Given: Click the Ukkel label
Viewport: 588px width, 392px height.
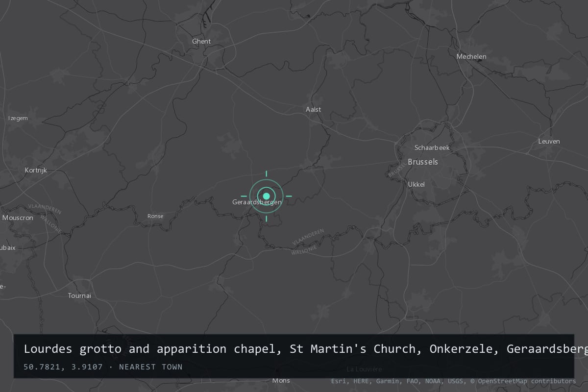Looking at the screenshot, I should (416, 184).
